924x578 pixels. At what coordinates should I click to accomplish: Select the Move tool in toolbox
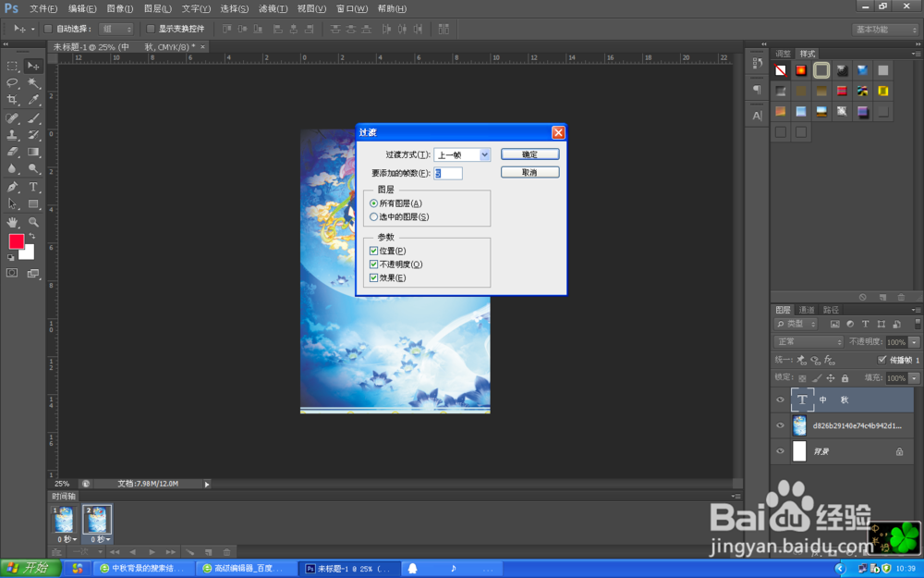[33, 66]
